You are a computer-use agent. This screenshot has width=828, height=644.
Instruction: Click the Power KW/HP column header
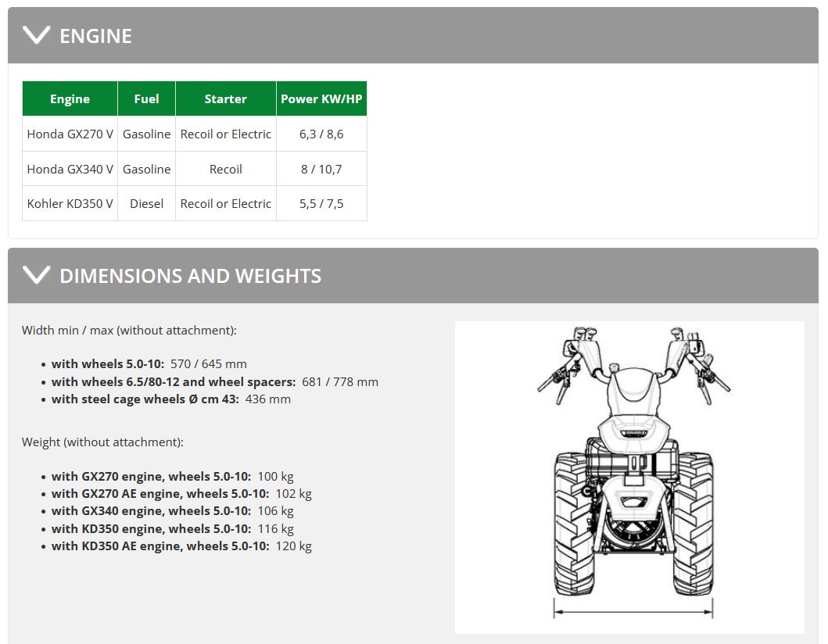coord(321,99)
